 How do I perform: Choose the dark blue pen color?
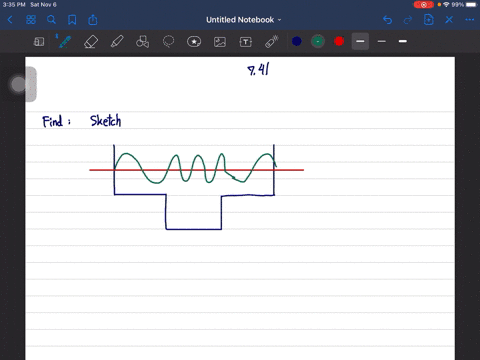tap(297, 41)
